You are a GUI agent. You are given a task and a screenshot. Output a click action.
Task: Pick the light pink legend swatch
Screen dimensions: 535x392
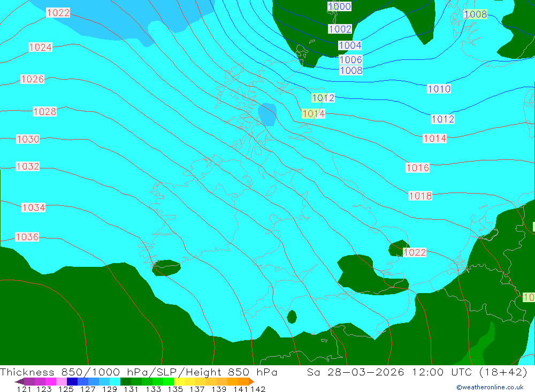click(62, 381)
